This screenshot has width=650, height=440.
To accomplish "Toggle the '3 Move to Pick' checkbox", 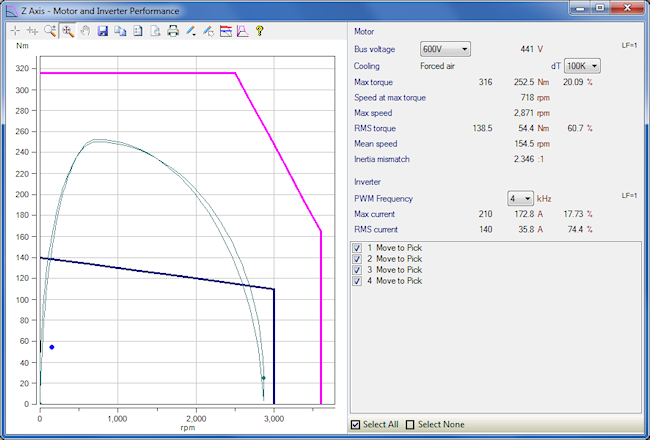I will 358,270.
